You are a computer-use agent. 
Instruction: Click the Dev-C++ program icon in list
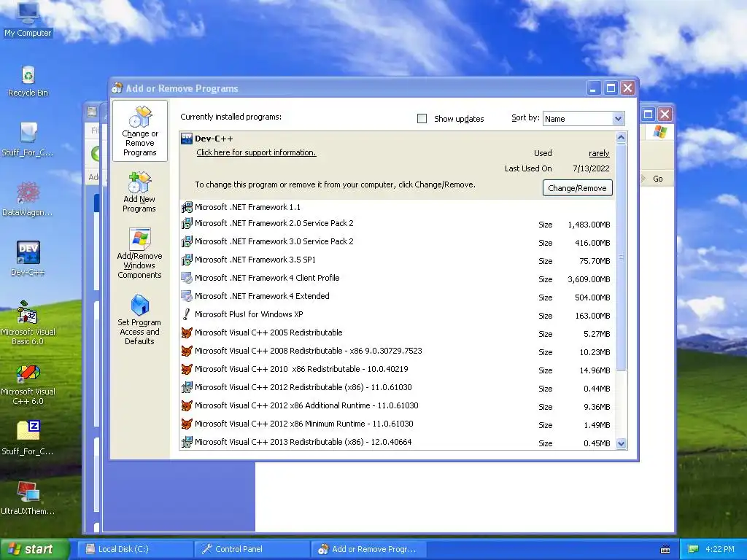pos(187,139)
